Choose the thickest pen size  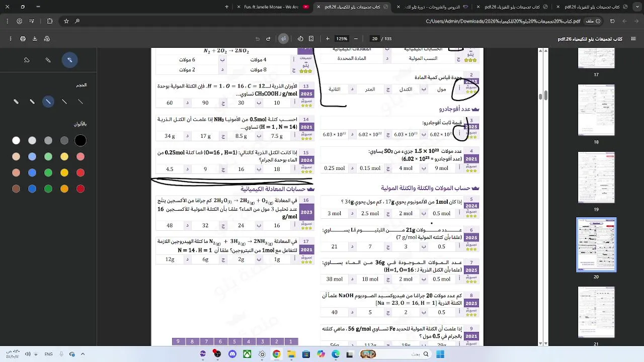click(16, 102)
